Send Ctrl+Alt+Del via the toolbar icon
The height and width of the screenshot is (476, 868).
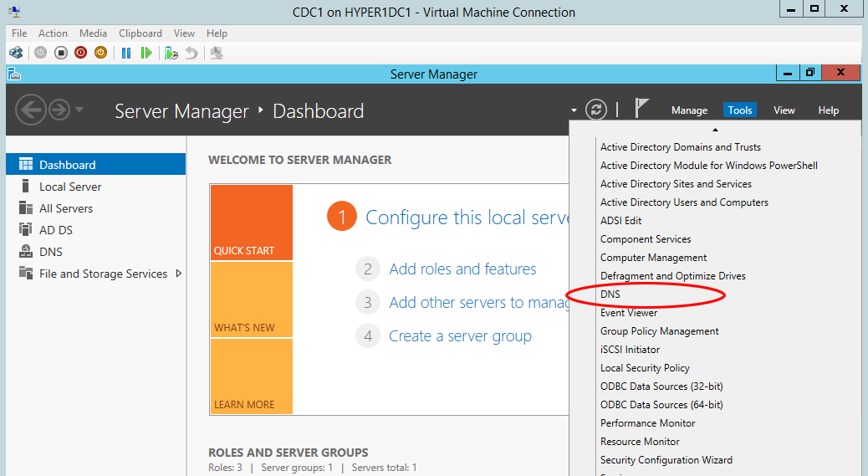point(16,53)
